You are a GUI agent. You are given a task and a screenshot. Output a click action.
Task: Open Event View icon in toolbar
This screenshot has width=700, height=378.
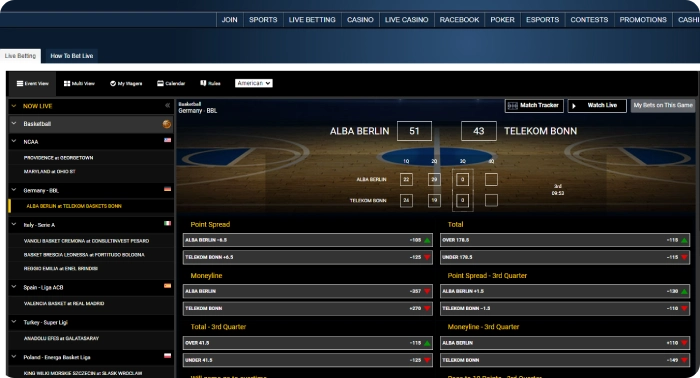point(20,83)
